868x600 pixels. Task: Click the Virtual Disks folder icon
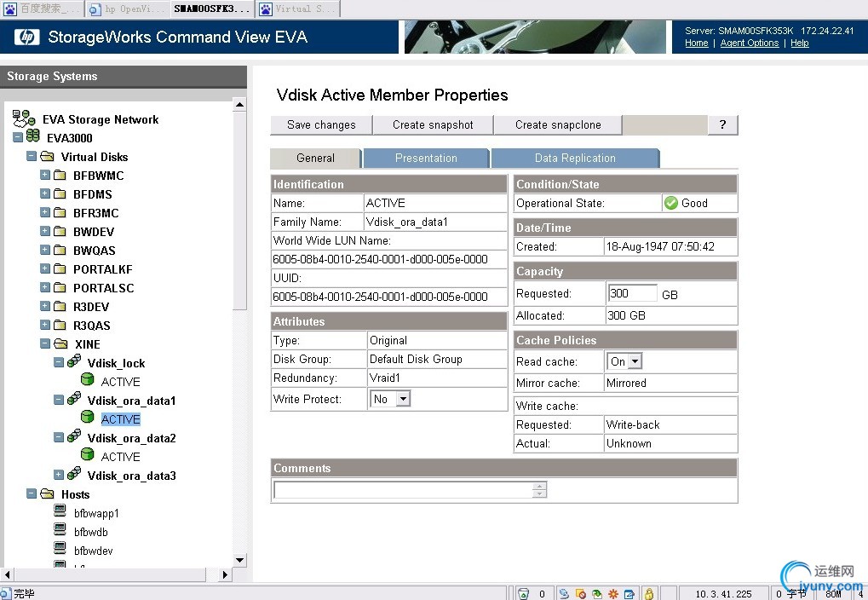(47, 156)
